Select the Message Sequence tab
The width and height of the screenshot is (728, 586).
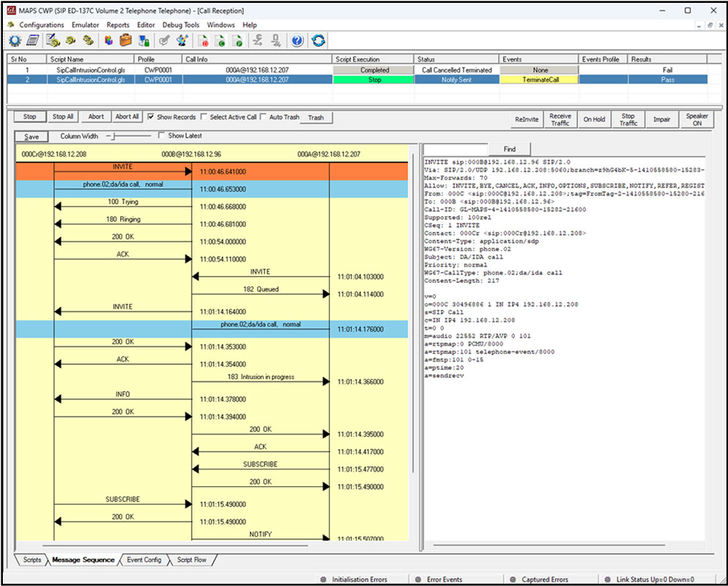[x=83, y=560]
